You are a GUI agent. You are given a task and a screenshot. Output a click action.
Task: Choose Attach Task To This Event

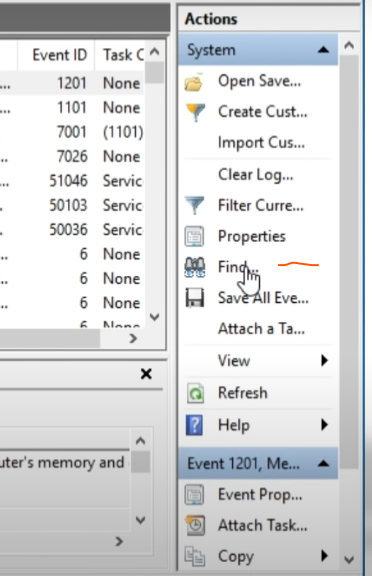263,526
